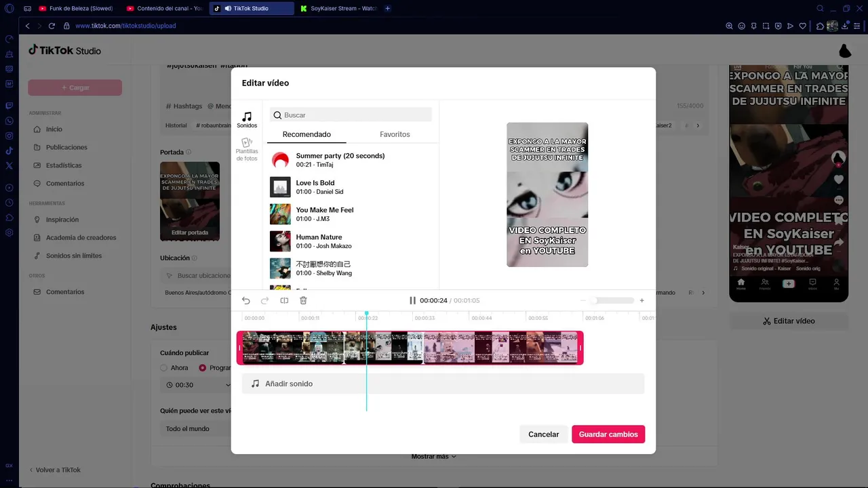The width and height of the screenshot is (868, 488).
Task: Go back with browser back arrow
Action: 27,26
